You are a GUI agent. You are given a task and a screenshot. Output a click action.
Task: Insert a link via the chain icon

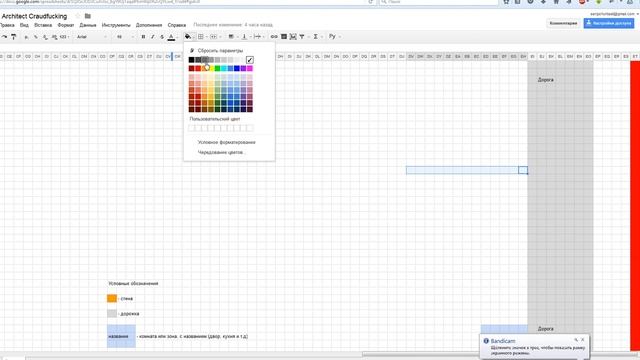[x=274, y=37]
